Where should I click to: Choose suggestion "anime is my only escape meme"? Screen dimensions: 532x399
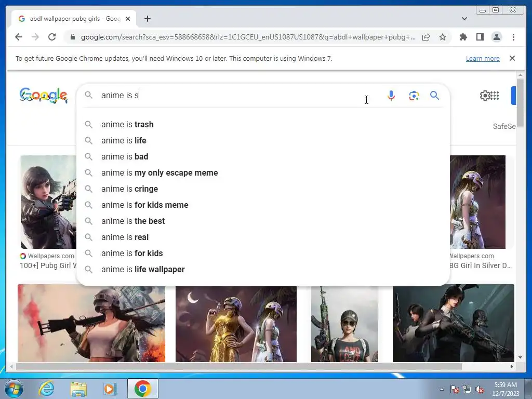point(263,172)
